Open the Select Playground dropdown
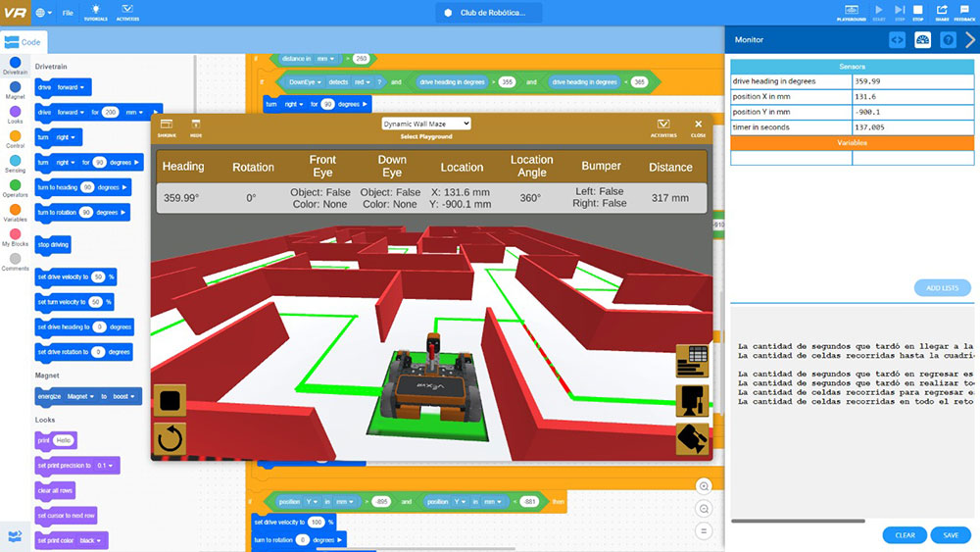 (426, 124)
